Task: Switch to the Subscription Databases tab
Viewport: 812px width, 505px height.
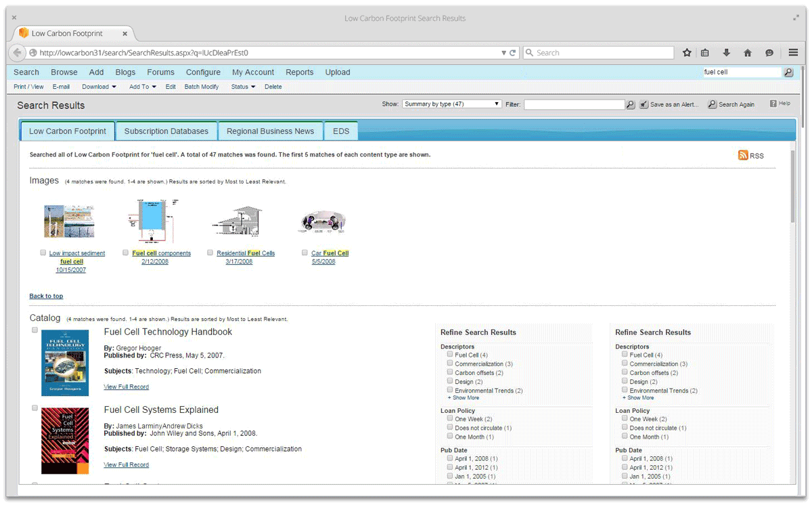Action: [166, 131]
